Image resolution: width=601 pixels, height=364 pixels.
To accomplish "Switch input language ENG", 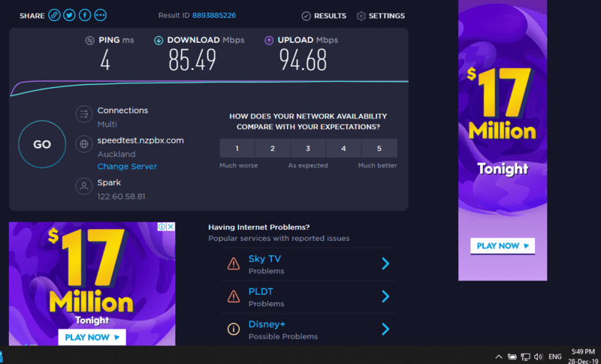I will click(x=555, y=356).
